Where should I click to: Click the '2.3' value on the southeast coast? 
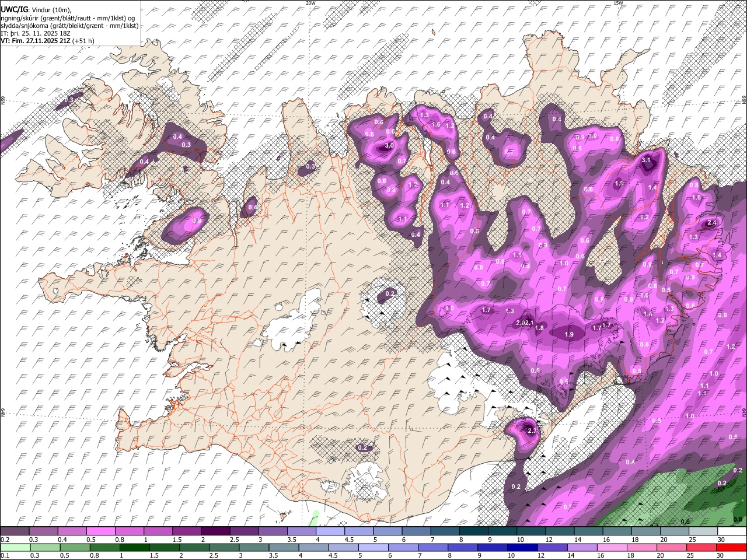[532, 430]
